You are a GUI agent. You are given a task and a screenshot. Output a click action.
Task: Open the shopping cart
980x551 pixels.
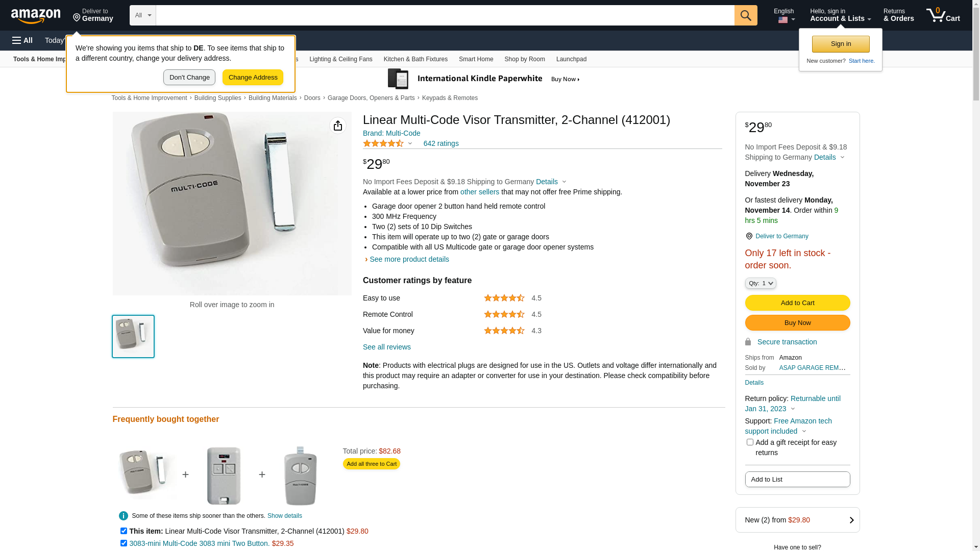[x=943, y=15]
